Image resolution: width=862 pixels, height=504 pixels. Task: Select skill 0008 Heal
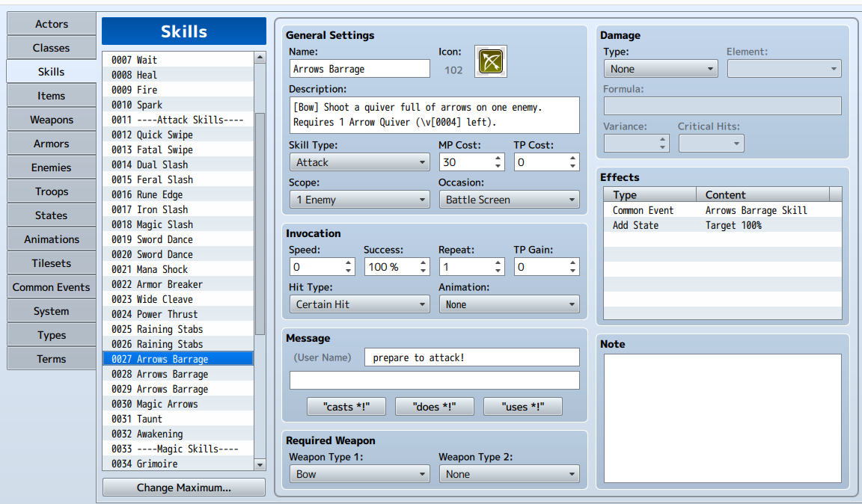(x=178, y=75)
